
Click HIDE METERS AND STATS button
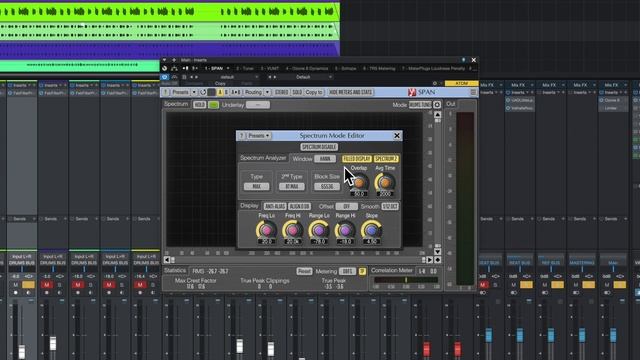(x=351, y=92)
